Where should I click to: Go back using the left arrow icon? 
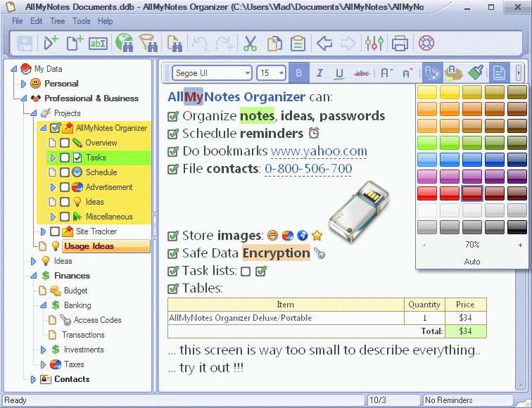pos(324,44)
